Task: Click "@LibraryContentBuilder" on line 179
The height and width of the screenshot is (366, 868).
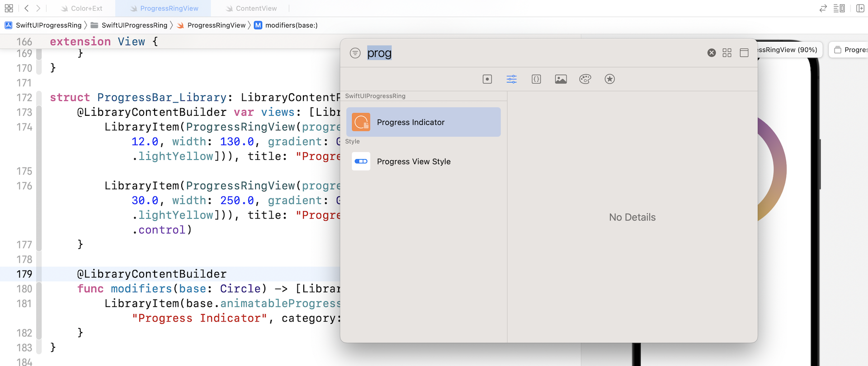Action: pyautogui.click(x=152, y=274)
